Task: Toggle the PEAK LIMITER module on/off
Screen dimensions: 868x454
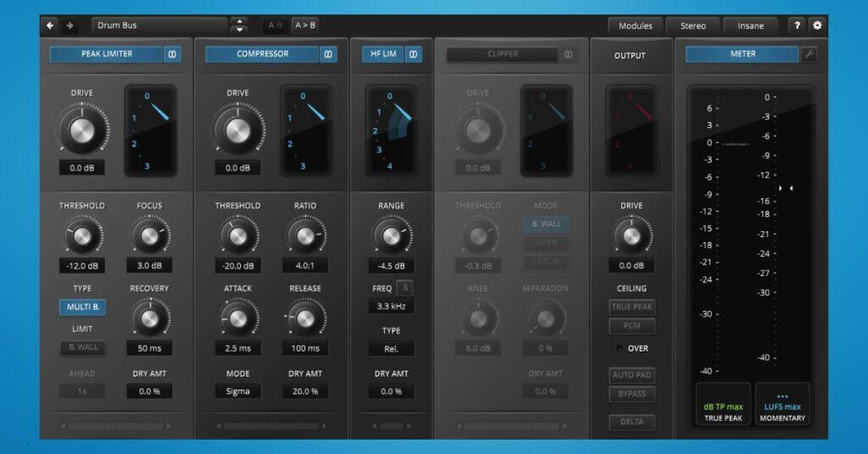Action: (x=107, y=54)
